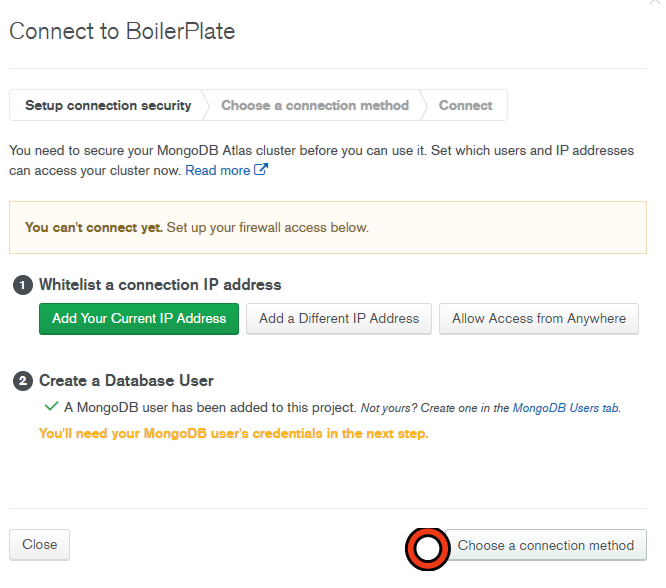
Task: Go to the Connect step tab
Action: click(465, 105)
